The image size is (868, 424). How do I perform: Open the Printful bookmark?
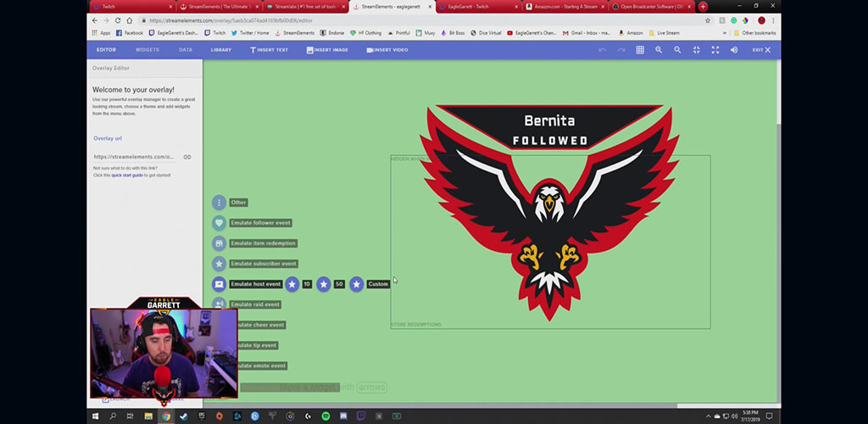coord(398,33)
